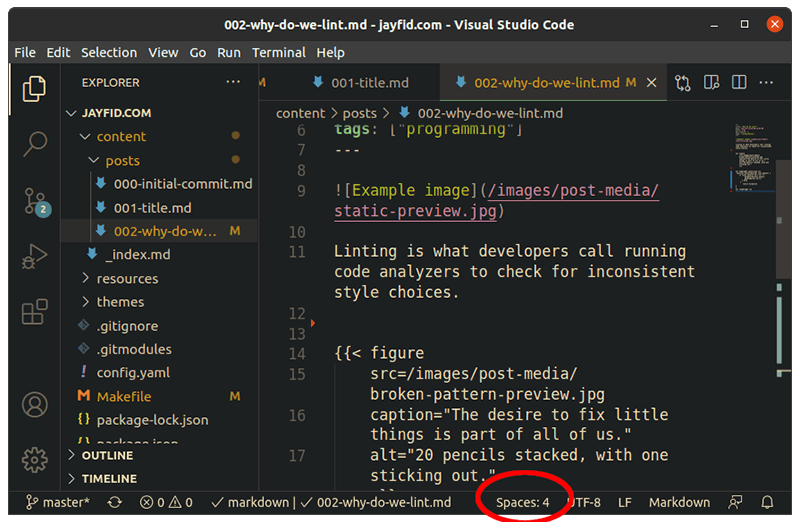
Task: Open the Run and Debug view
Action: (34, 256)
